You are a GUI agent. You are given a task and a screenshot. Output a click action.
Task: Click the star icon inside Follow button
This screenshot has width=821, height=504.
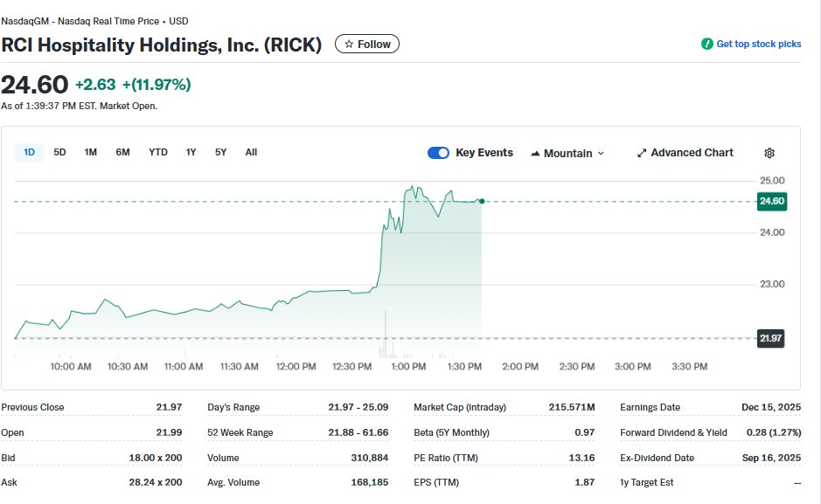[x=349, y=44]
